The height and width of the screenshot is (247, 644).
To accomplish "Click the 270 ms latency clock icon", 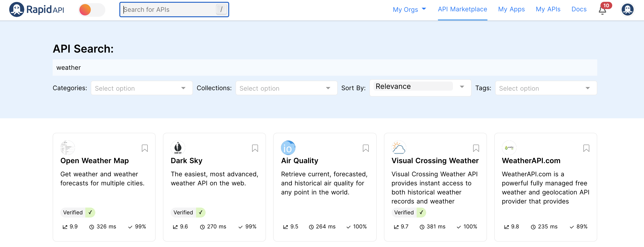I will [202, 227].
